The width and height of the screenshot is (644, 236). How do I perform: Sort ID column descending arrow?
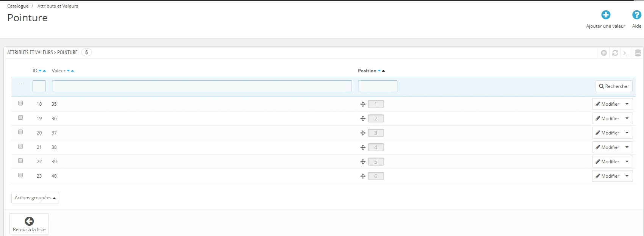click(40, 71)
